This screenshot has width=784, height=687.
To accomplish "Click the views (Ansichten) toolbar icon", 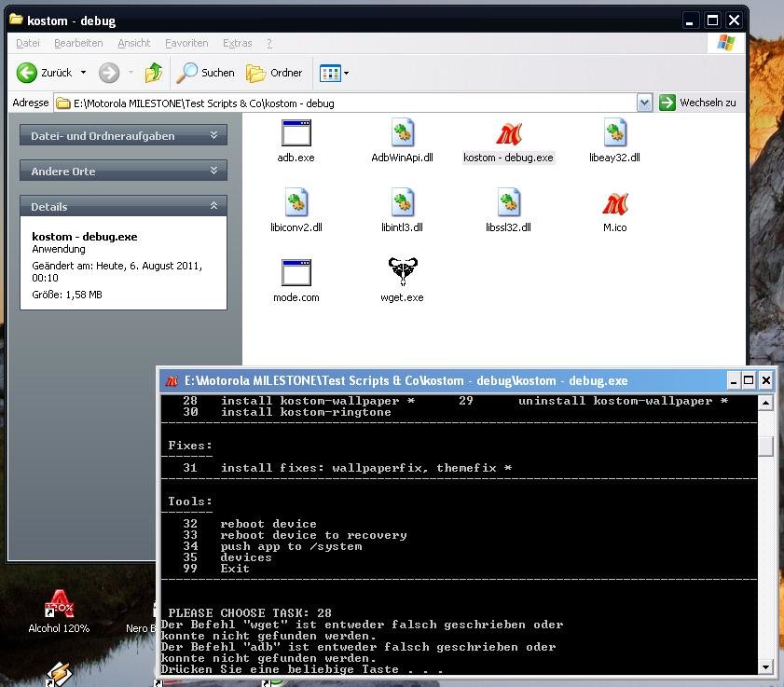I will click(x=330, y=74).
